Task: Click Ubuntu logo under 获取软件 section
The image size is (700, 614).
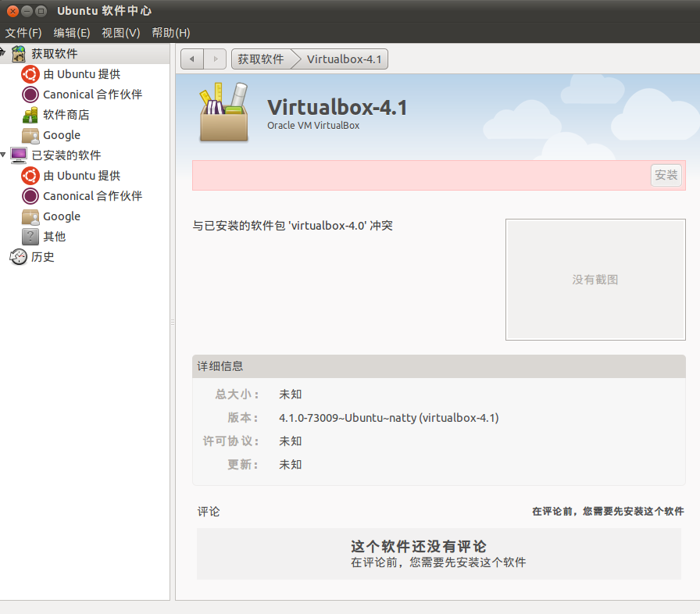Action: [30, 74]
